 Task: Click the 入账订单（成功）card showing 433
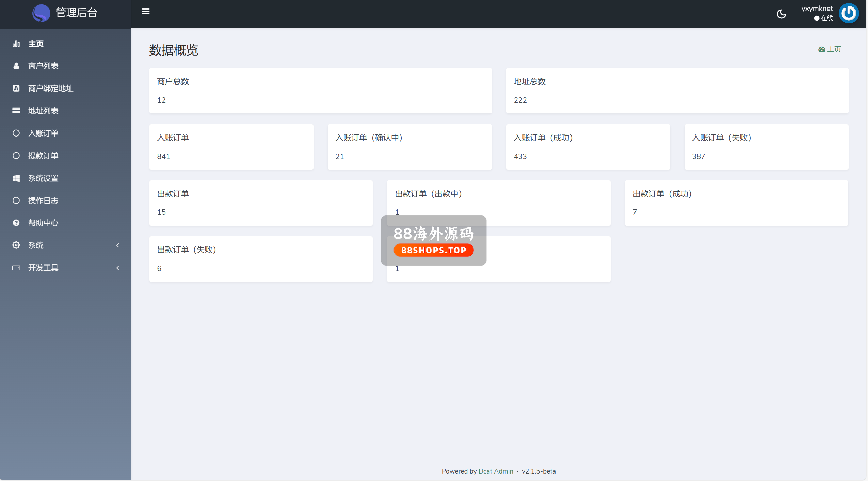[588, 147]
